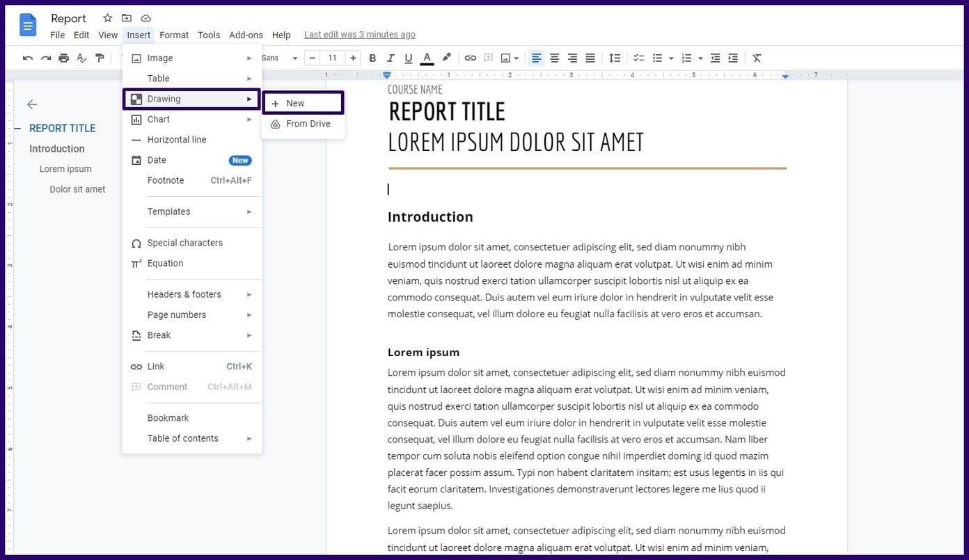Open the font family dropdown arrow

click(295, 58)
